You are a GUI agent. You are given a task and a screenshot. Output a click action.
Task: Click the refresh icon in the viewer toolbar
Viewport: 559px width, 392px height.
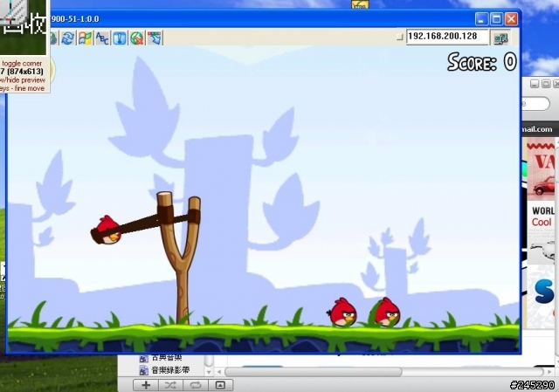pos(67,38)
